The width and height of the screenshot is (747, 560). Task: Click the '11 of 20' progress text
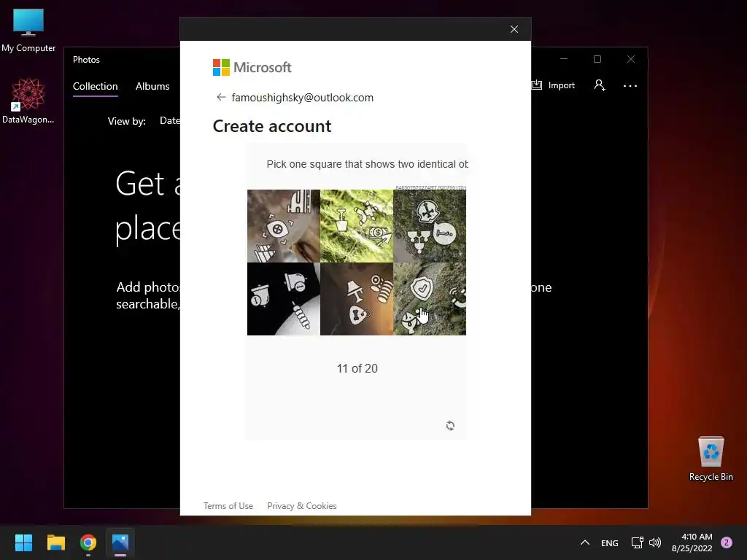pyautogui.click(x=357, y=368)
